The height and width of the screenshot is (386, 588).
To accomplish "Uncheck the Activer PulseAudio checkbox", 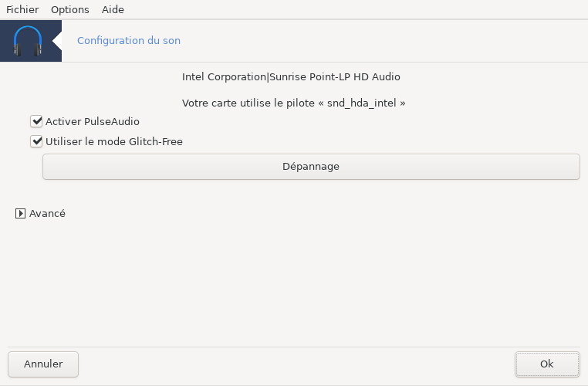I will tap(35, 121).
